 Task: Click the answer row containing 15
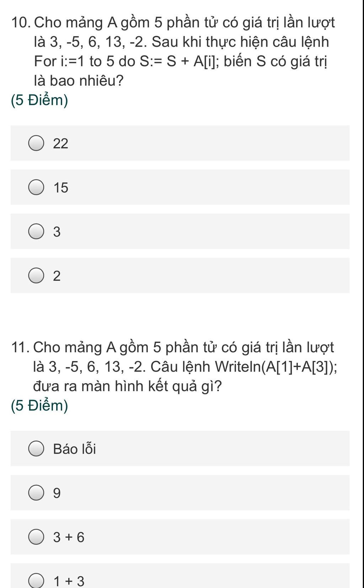[x=180, y=187]
